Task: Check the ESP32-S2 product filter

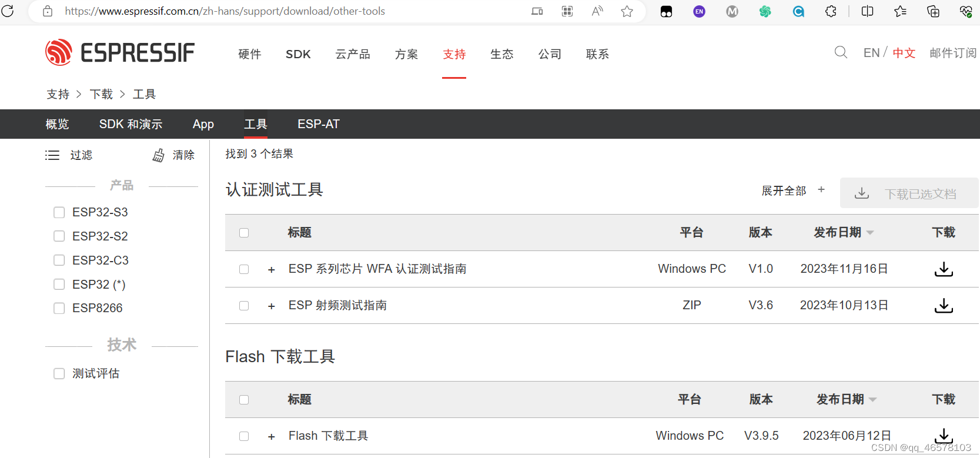Action: point(59,236)
